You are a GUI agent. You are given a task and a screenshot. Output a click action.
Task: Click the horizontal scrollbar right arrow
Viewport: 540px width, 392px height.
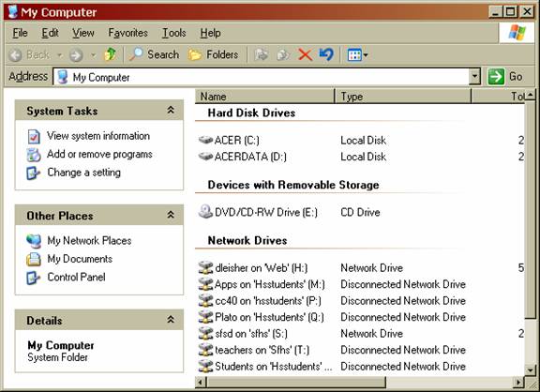(x=518, y=382)
